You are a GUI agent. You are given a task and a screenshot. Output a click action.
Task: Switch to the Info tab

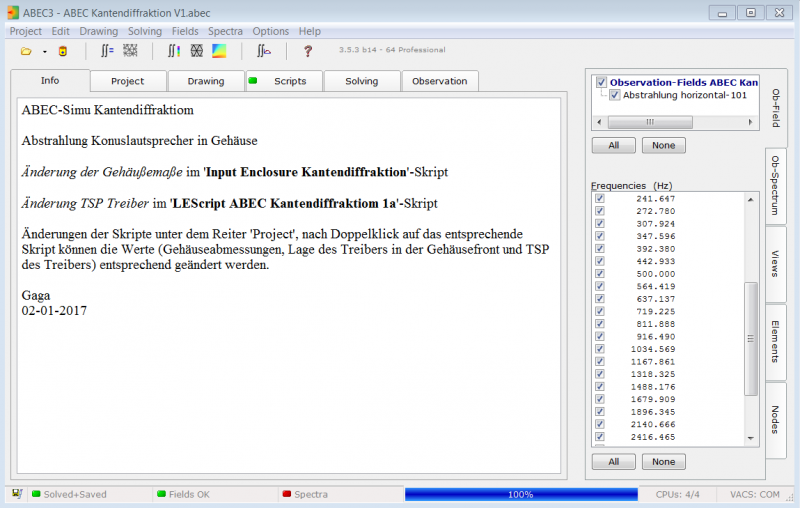pos(50,81)
